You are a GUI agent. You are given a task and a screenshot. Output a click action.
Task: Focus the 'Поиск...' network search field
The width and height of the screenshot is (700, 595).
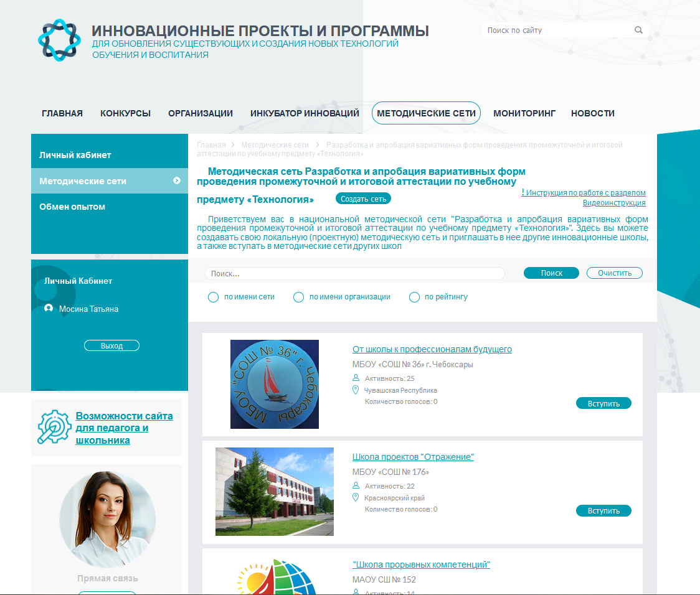coord(355,273)
